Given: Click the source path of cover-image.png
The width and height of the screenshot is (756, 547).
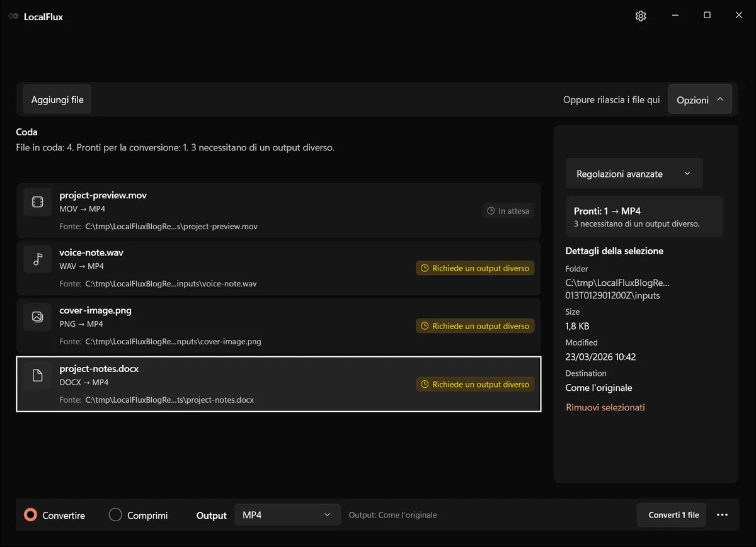Looking at the screenshot, I should 173,342.
